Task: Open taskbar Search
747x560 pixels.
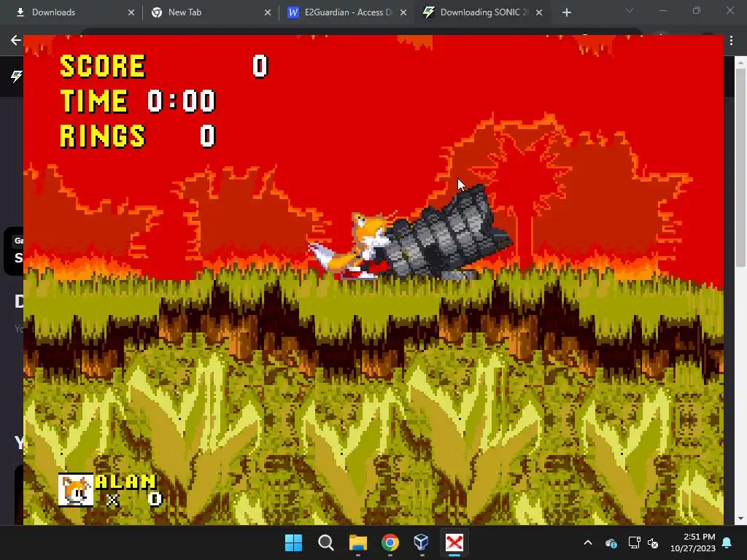Action: click(x=326, y=542)
